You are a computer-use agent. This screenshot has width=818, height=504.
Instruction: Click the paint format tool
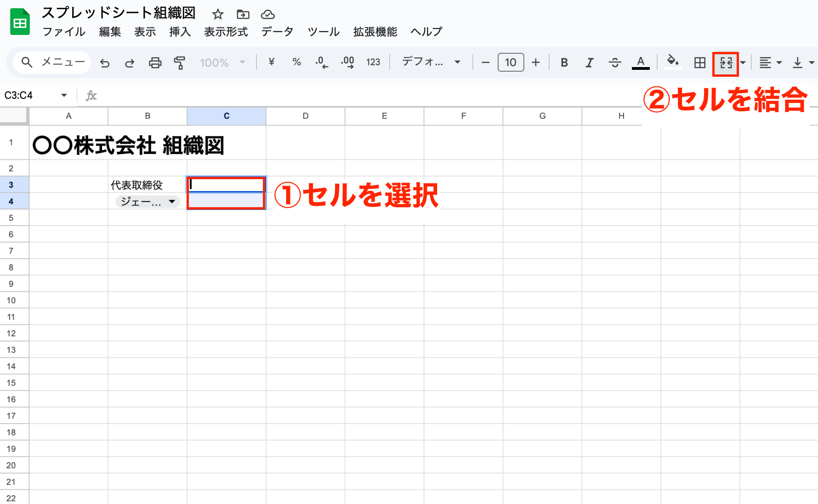tap(180, 63)
